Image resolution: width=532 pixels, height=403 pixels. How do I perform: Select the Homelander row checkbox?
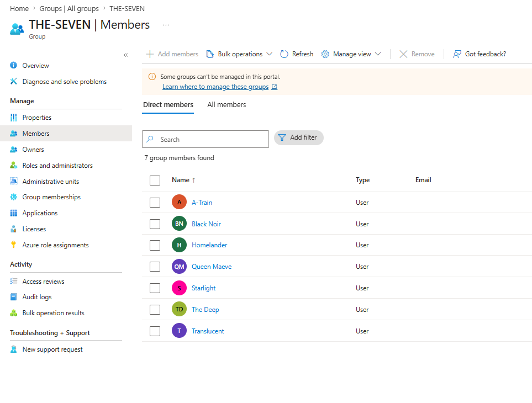(x=155, y=246)
